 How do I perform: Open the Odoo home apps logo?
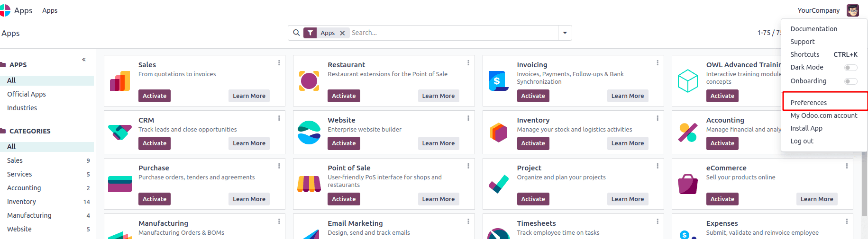pos(5,10)
